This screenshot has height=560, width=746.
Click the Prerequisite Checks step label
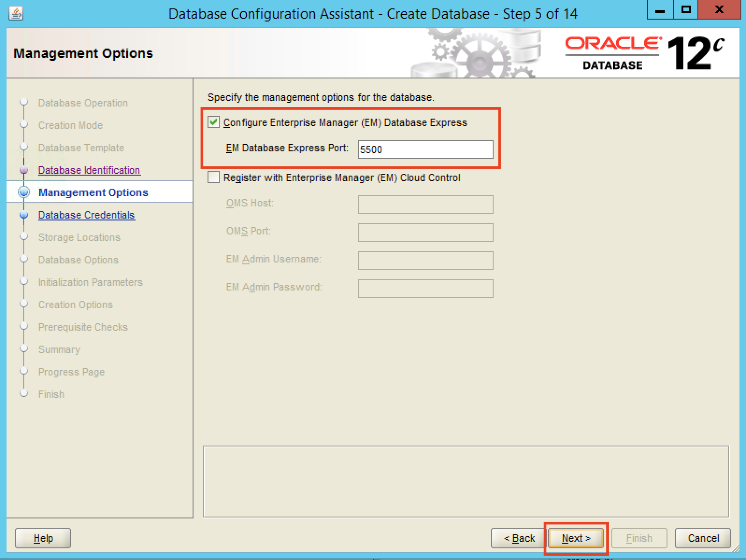(83, 327)
